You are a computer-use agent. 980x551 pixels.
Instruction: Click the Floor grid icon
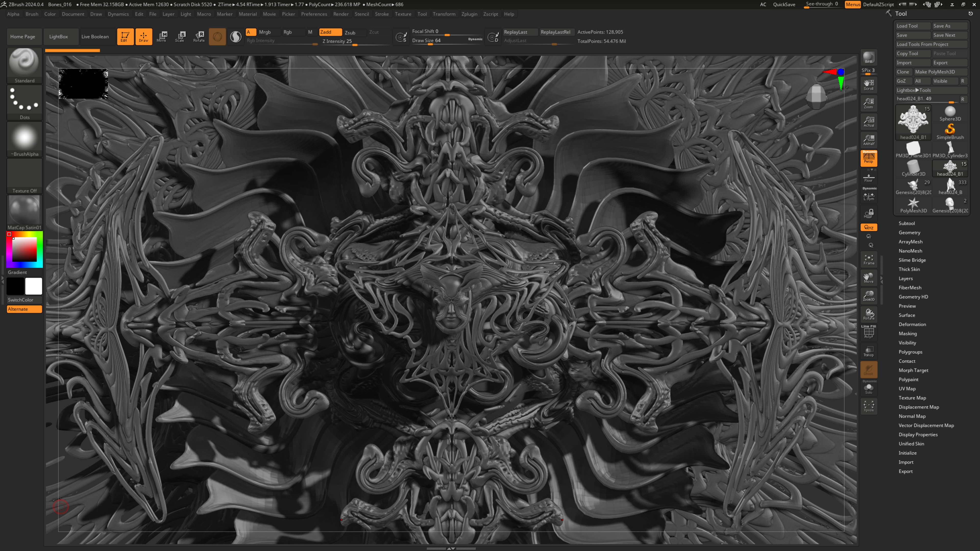click(868, 178)
